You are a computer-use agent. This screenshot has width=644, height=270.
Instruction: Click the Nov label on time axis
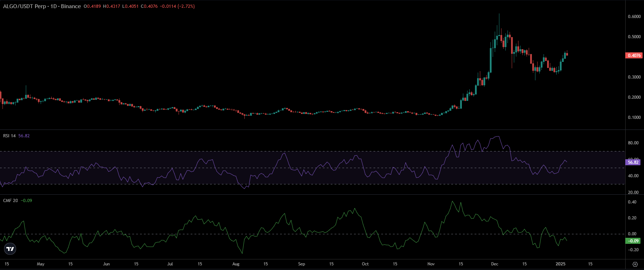[431, 264]
